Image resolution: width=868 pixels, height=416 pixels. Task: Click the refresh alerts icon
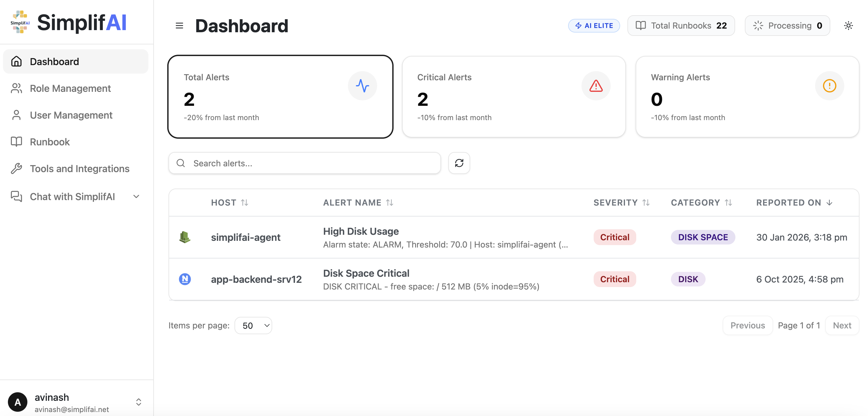(x=459, y=163)
